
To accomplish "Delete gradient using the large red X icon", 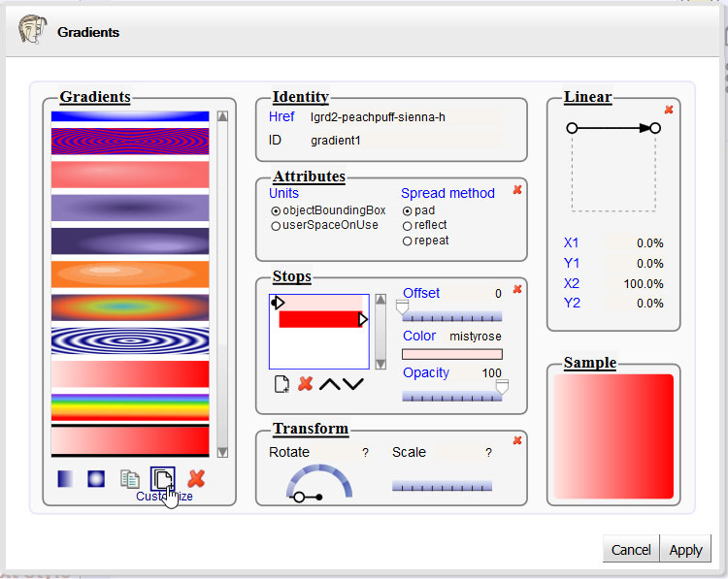I will pyautogui.click(x=196, y=478).
